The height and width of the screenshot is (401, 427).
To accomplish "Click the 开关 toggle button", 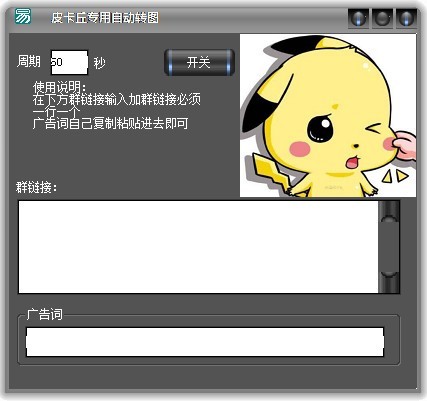I will [199, 62].
